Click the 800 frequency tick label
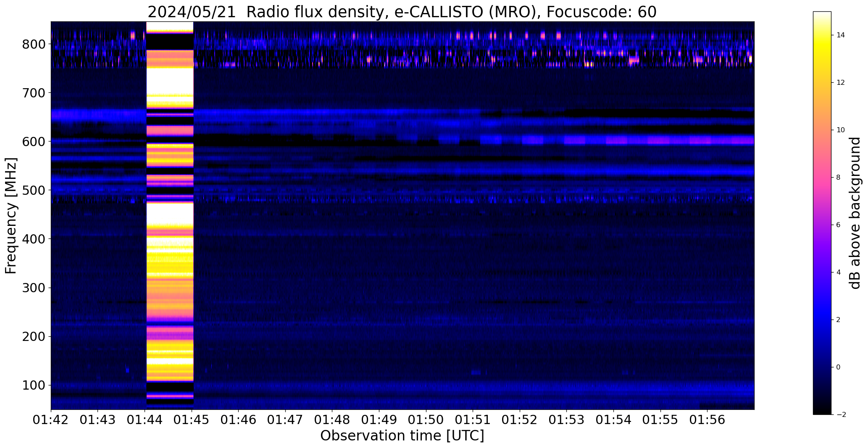Image resolution: width=868 pixels, height=448 pixels. pos(34,44)
